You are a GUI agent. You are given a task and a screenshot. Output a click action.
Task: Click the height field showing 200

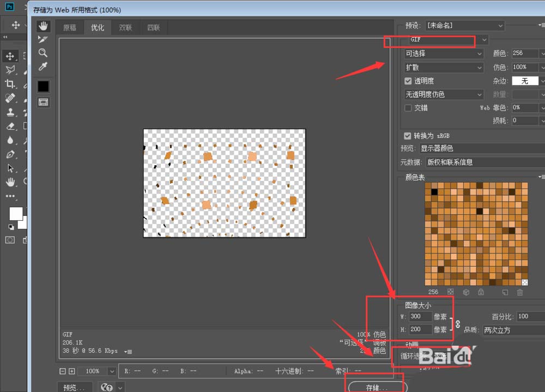(x=420, y=329)
